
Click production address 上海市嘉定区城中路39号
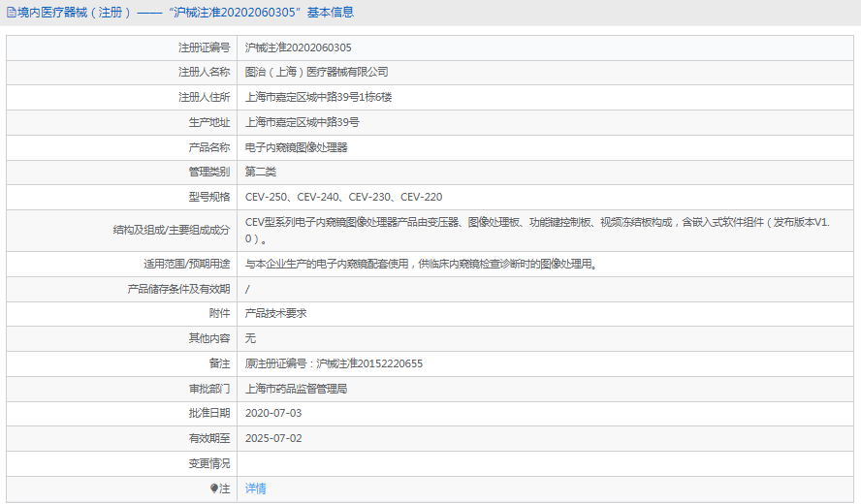pyautogui.click(x=302, y=122)
